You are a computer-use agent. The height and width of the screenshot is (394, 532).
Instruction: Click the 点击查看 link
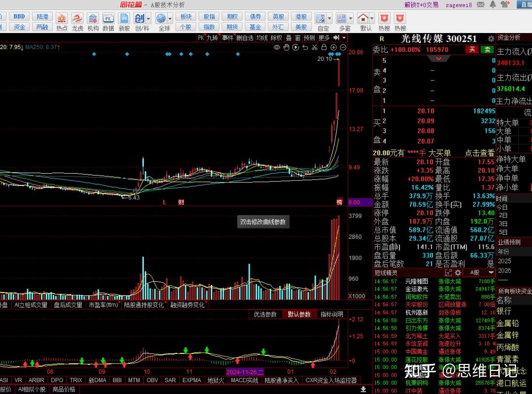pos(479,153)
